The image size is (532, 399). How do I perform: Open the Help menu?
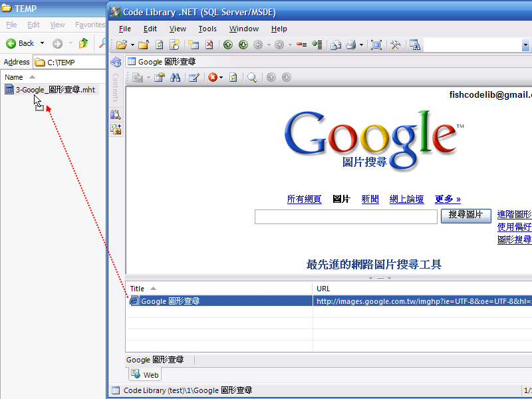point(279,29)
